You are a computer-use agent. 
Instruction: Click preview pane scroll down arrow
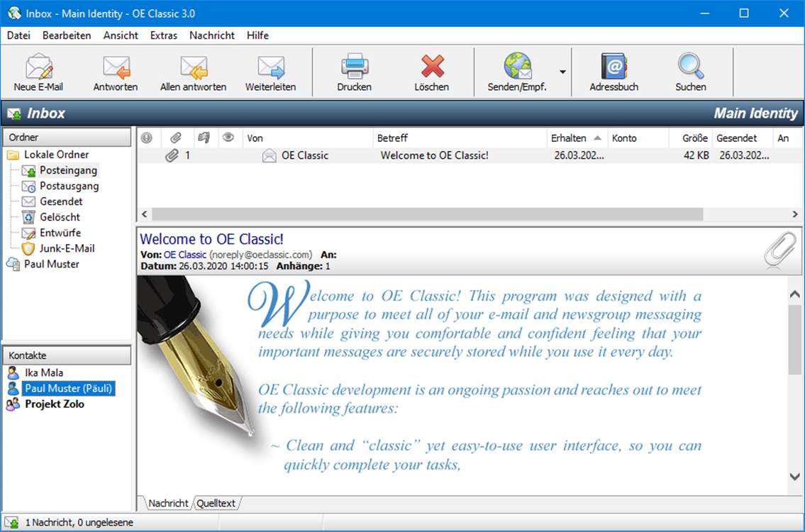click(795, 477)
